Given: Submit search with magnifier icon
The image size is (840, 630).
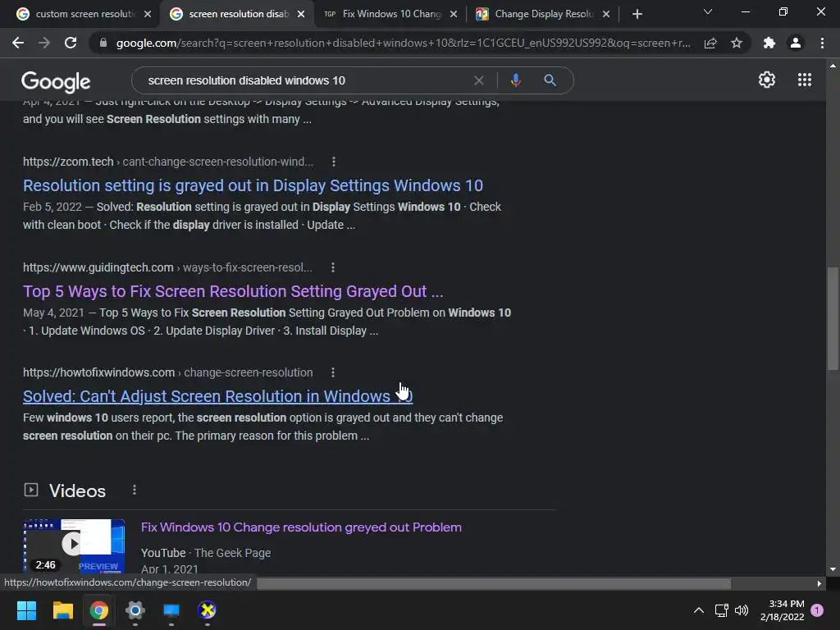Looking at the screenshot, I should pos(550,80).
